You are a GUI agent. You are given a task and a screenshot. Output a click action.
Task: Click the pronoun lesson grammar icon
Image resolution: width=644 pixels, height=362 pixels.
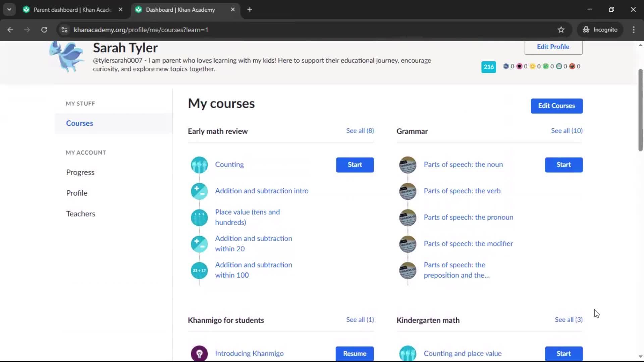point(408,218)
